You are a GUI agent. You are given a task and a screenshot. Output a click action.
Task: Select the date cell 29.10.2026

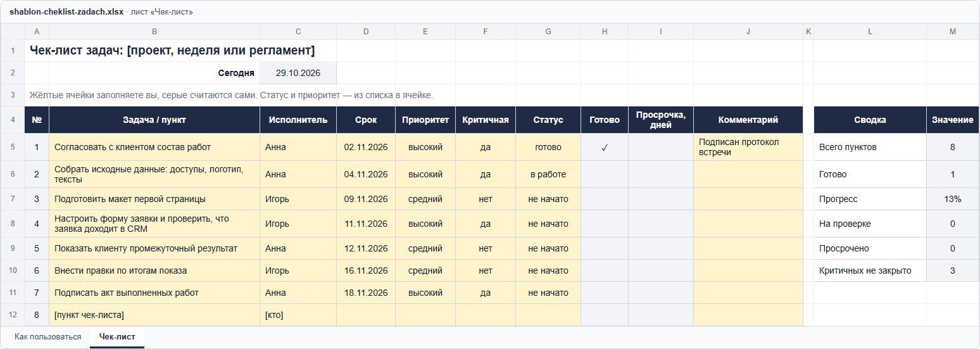298,73
